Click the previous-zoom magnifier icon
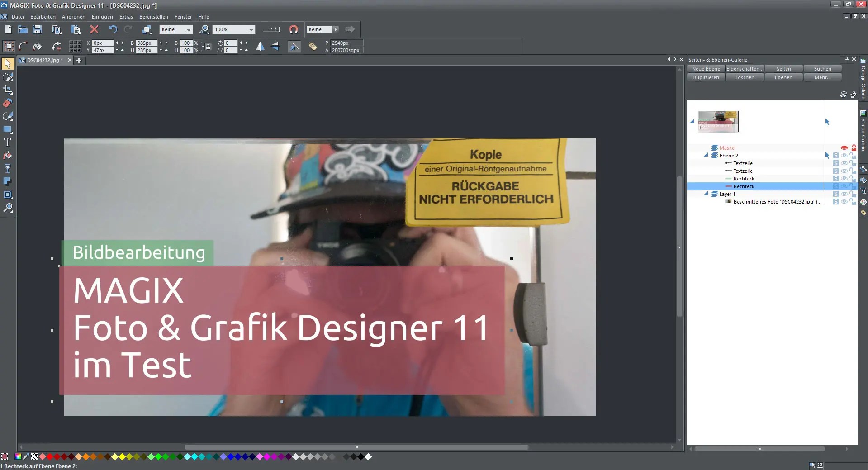 (204, 29)
